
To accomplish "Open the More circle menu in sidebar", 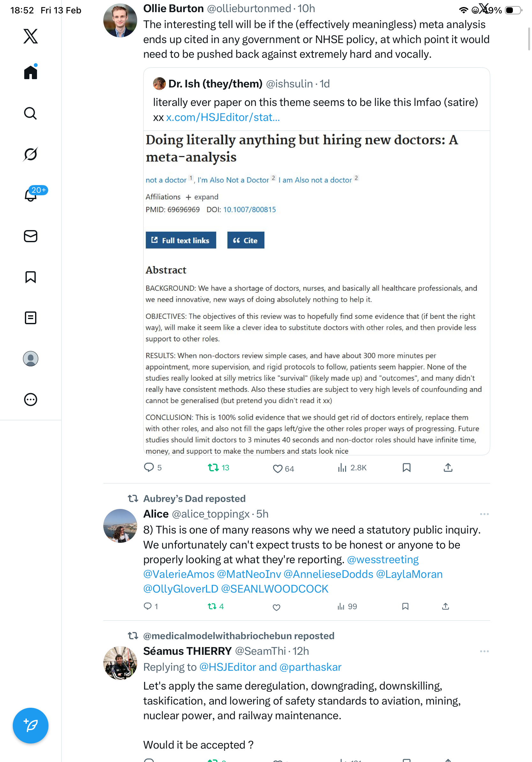I will point(31,400).
